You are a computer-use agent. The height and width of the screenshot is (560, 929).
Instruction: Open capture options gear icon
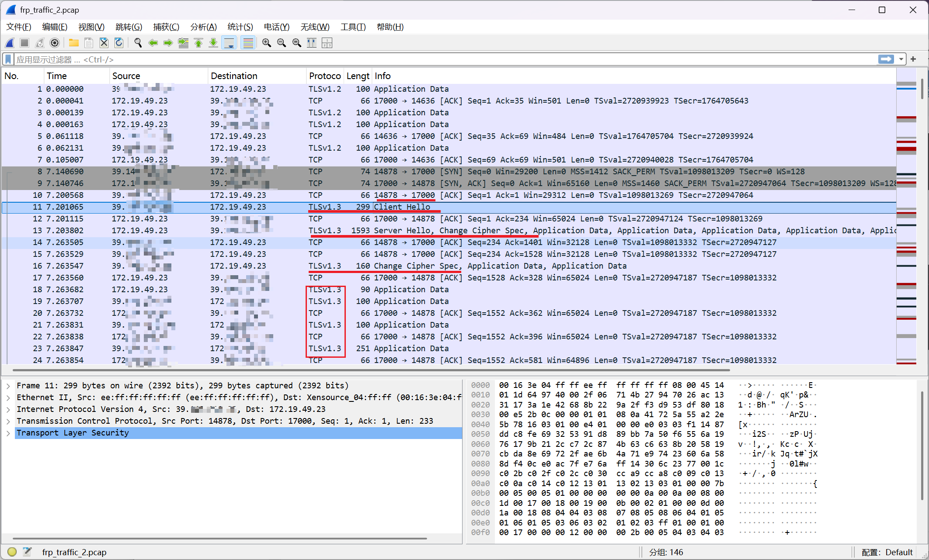[55, 43]
